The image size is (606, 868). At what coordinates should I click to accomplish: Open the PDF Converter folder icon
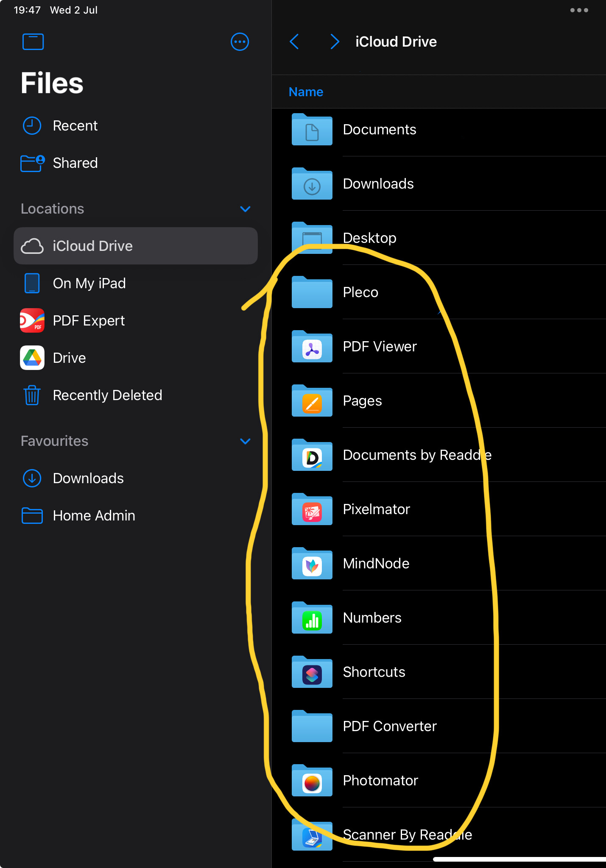pos(312,726)
